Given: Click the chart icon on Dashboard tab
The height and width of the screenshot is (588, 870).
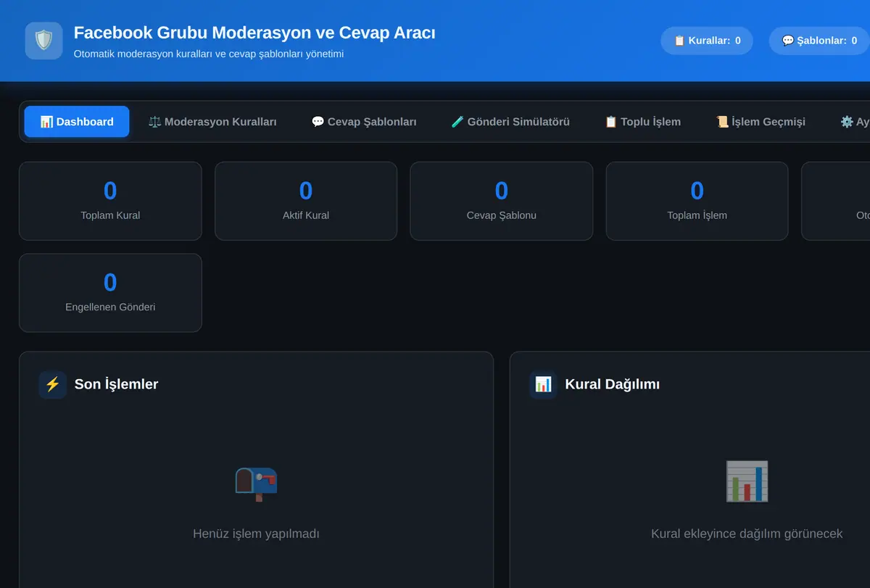Looking at the screenshot, I should 46,122.
